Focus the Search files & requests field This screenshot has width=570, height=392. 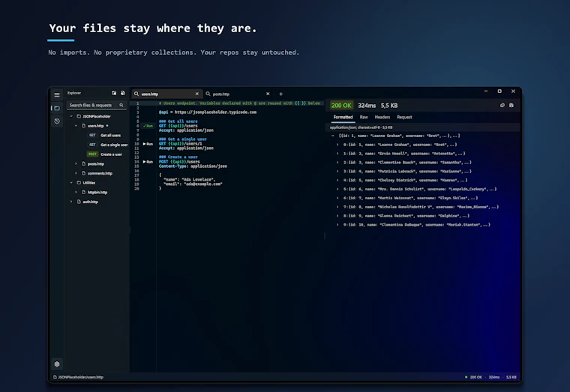[x=96, y=105]
